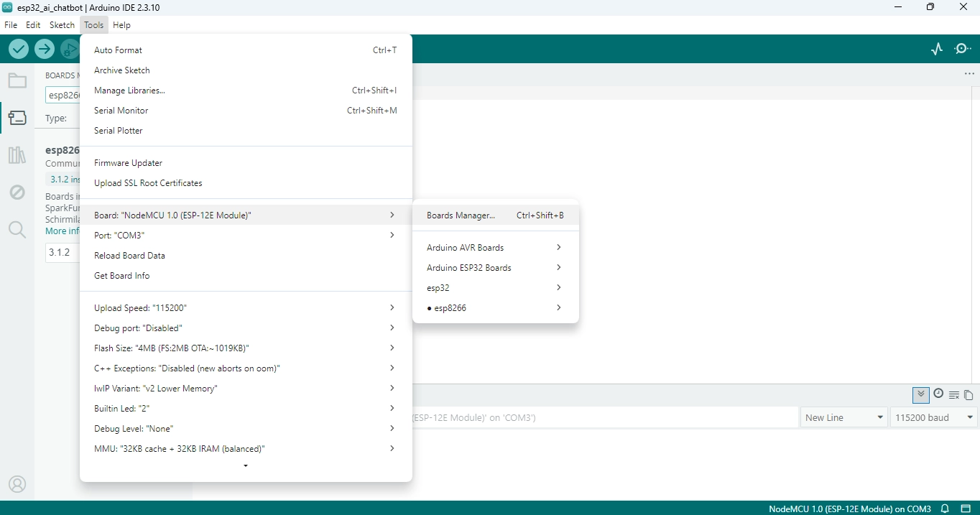Screen dimensions: 980x515
Task: Choose Archive Sketch
Action: click(246, 70)
